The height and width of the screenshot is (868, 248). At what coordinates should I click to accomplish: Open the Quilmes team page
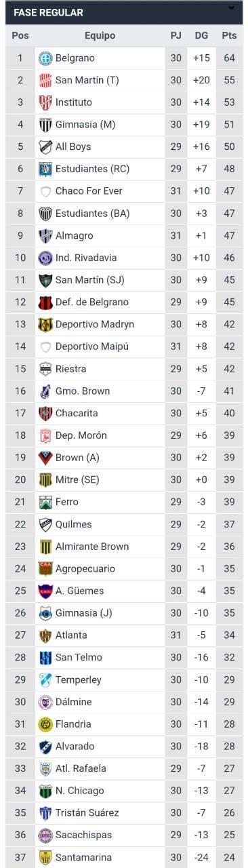73,524
